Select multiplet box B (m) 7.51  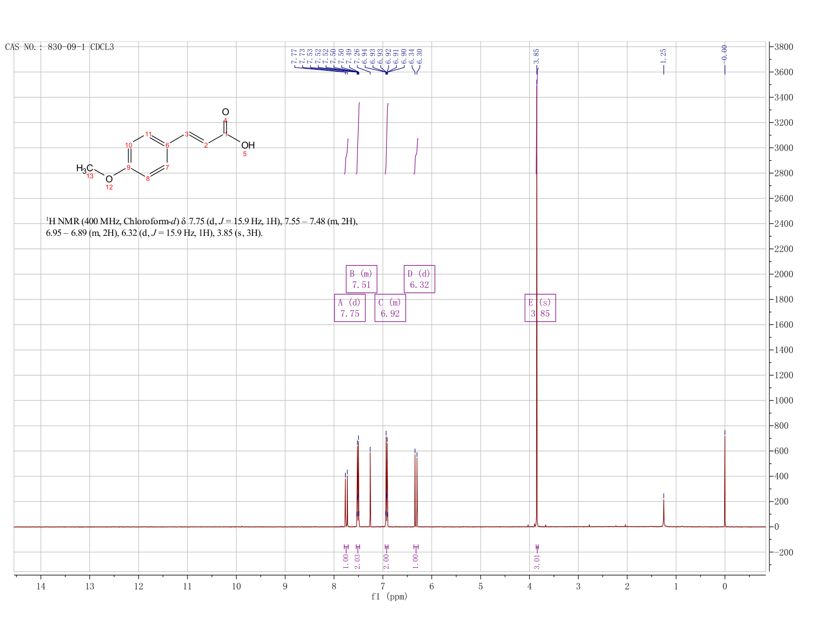point(361,279)
